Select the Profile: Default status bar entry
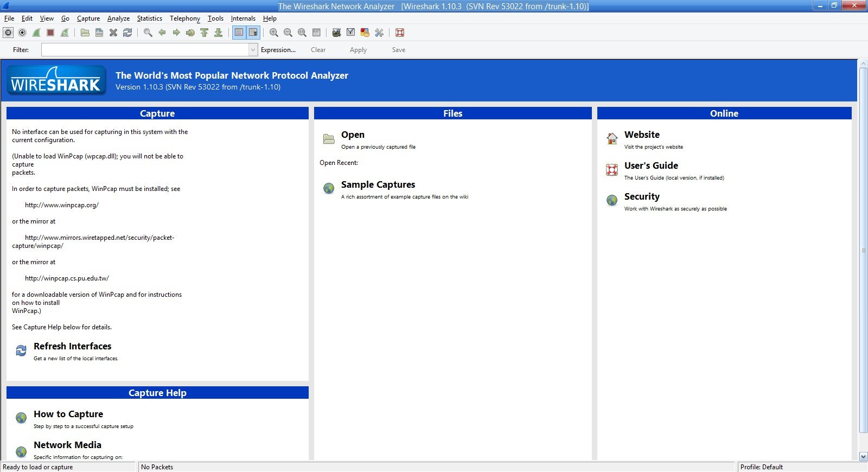 point(762,467)
